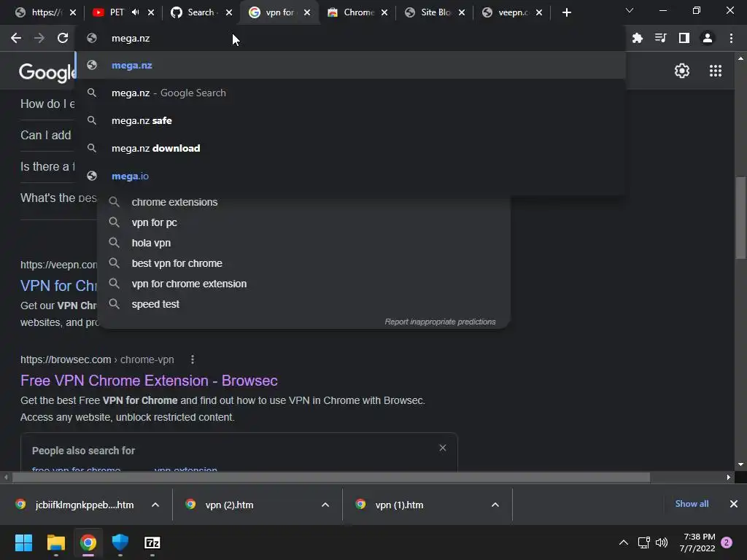Toggle the Chrome side panel
Viewport: 747px width, 560px height.
(x=684, y=38)
